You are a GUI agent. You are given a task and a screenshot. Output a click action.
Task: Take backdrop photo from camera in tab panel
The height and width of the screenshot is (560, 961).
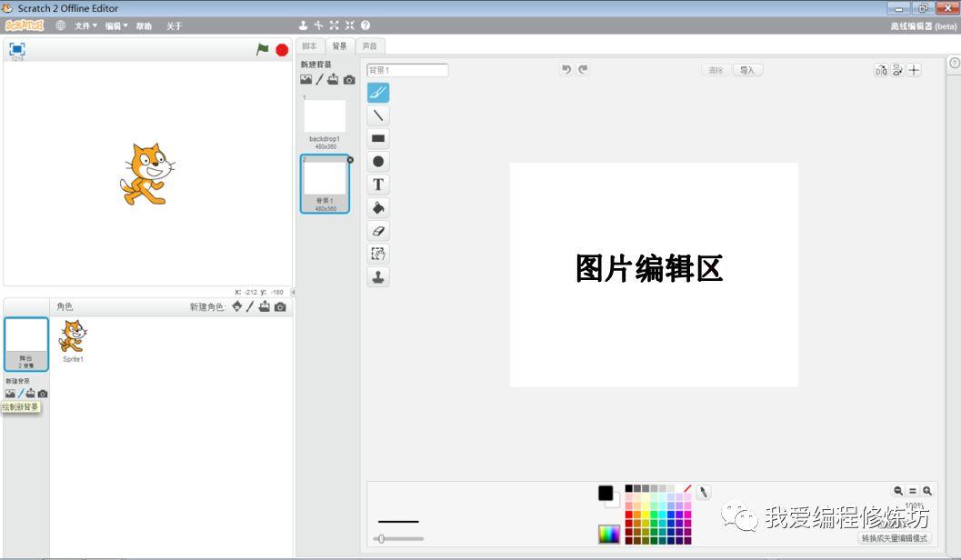coord(349,80)
